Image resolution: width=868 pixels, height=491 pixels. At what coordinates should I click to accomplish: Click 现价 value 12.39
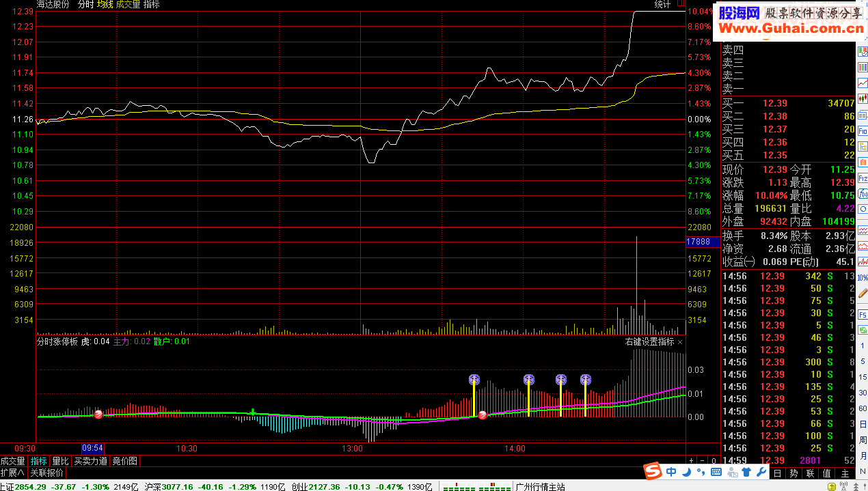coord(775,169)
